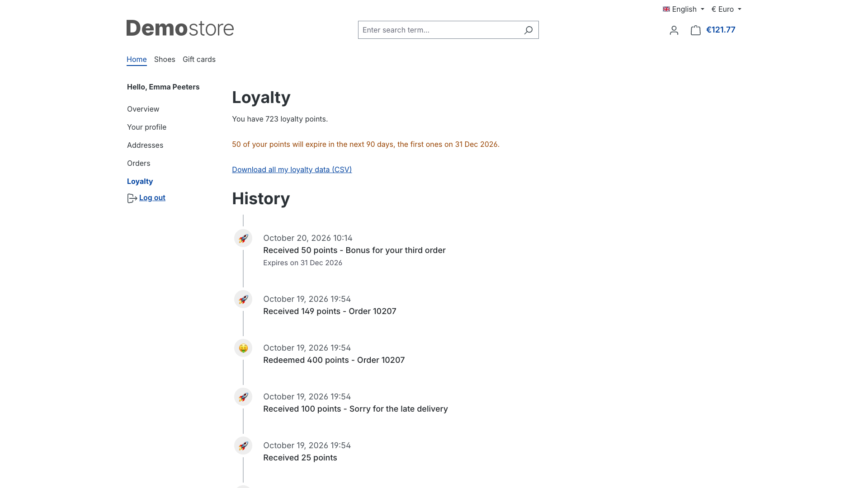Click 'Redeemed 400 points - Order 10207' entry
The height and width of the screenshot is (488, 868).
(x=334, y=360)
